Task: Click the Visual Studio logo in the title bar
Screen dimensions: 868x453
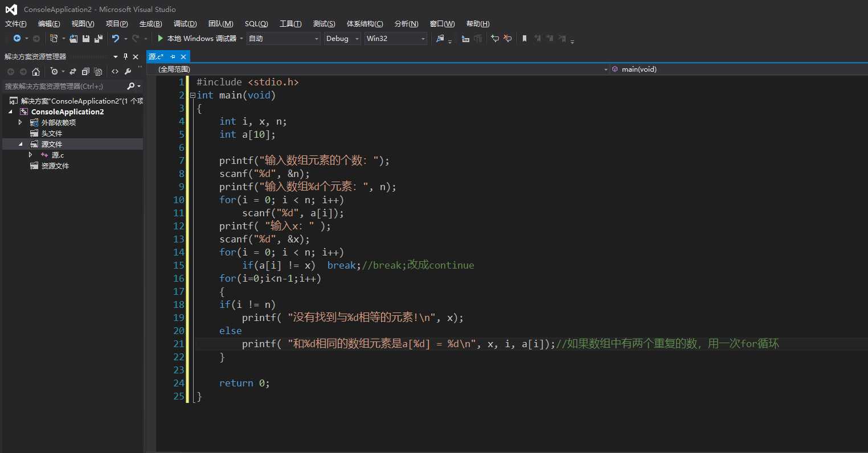Action: click(x=11, y=9)
